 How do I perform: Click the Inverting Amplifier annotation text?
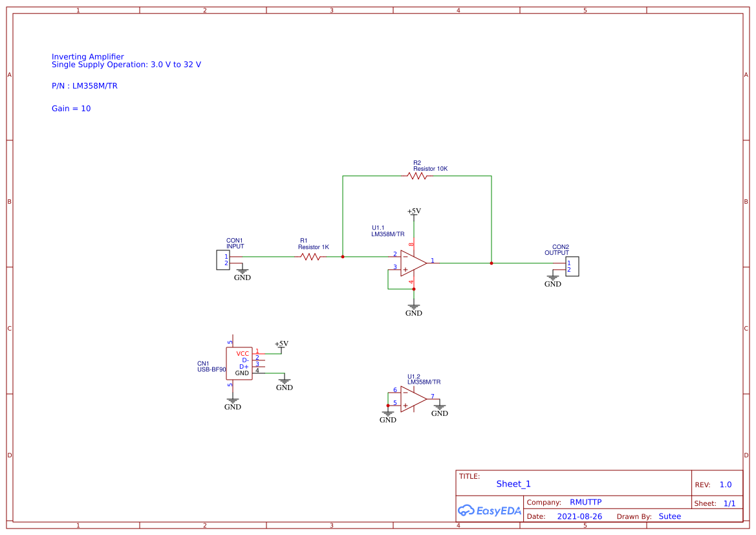(x=88, y=57)
